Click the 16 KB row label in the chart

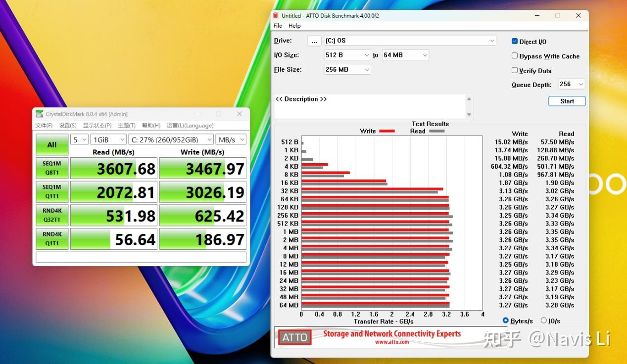[289, 183]
